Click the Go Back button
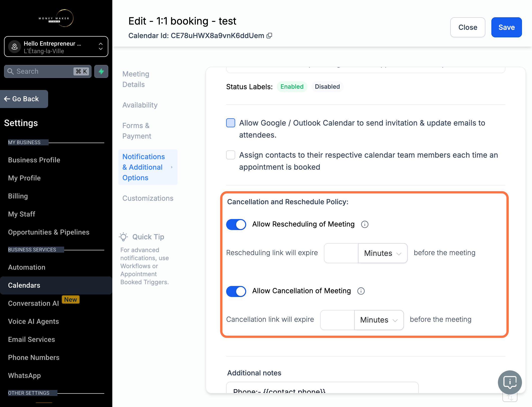 coord(24,99)
